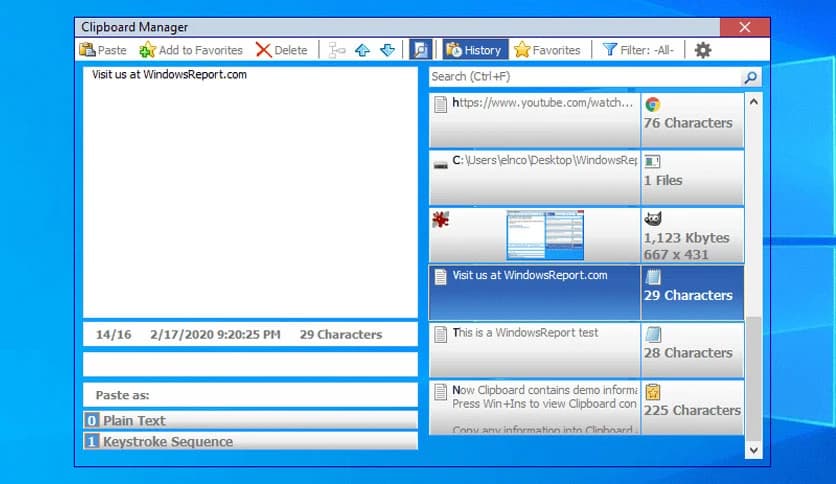836x484 pixels.
Task: Click document icon of the 'Now Clipboard' clip
Action: pyautogui.click(x=440, y=392)
